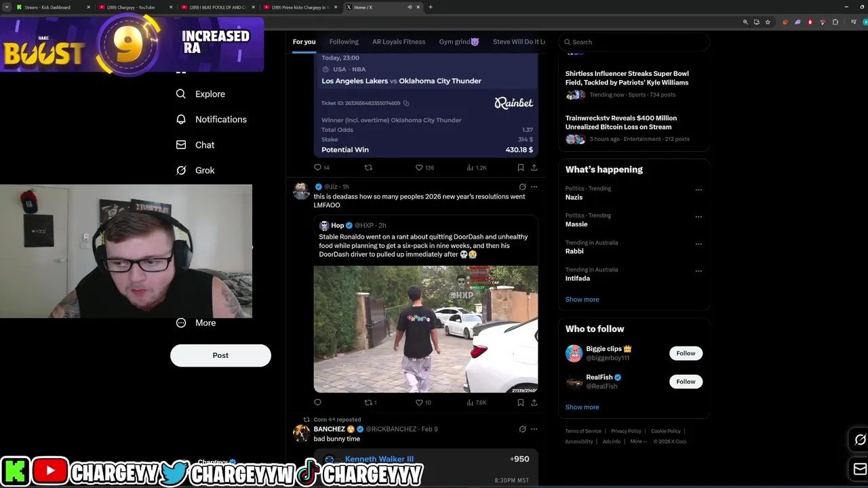868x488 pixels.
Task: Bookmark the Rainbet bet tweet
Action: [x=521, y=167]
